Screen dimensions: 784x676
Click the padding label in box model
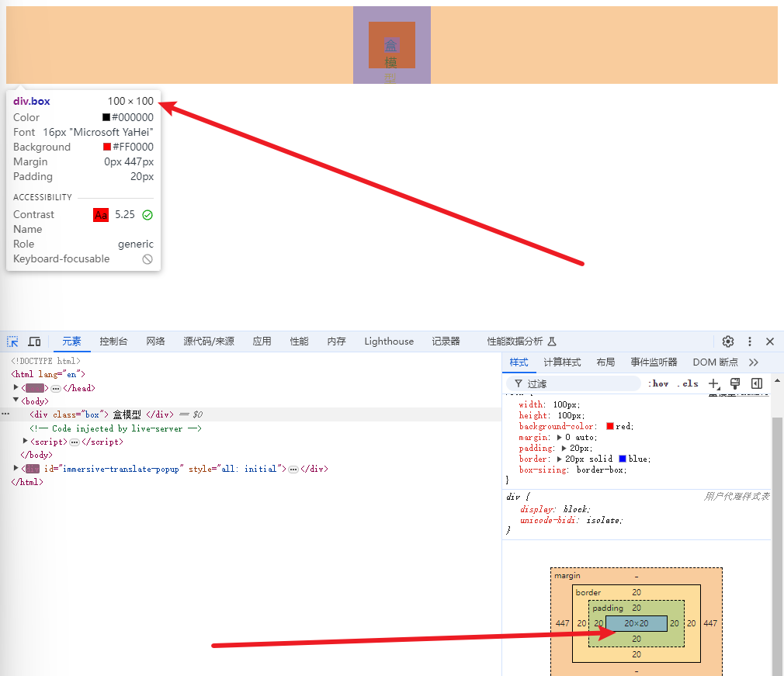tap(608, 608)
